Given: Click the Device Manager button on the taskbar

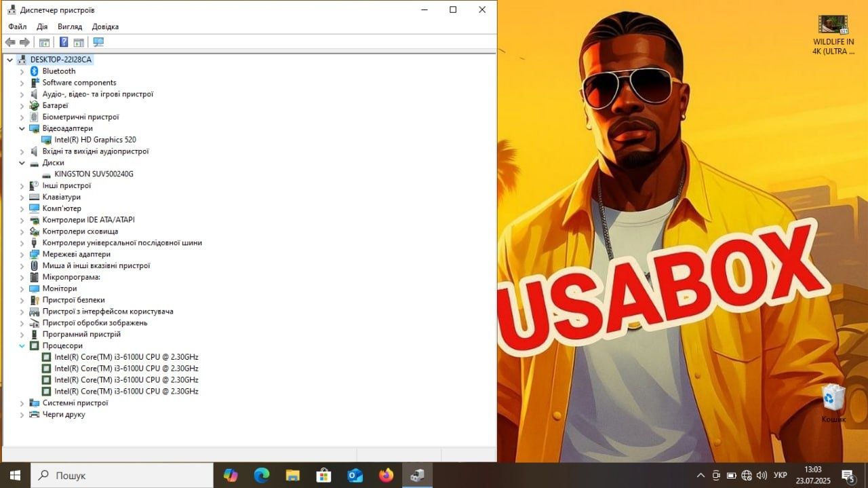Looking at the screenshot, I should (x=418, y=475).
